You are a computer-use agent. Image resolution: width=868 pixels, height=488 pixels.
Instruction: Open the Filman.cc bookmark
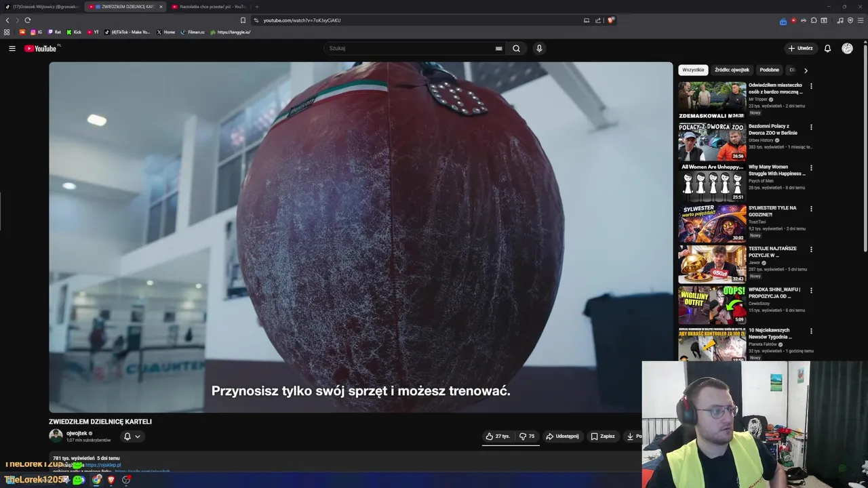pos(193,32)
